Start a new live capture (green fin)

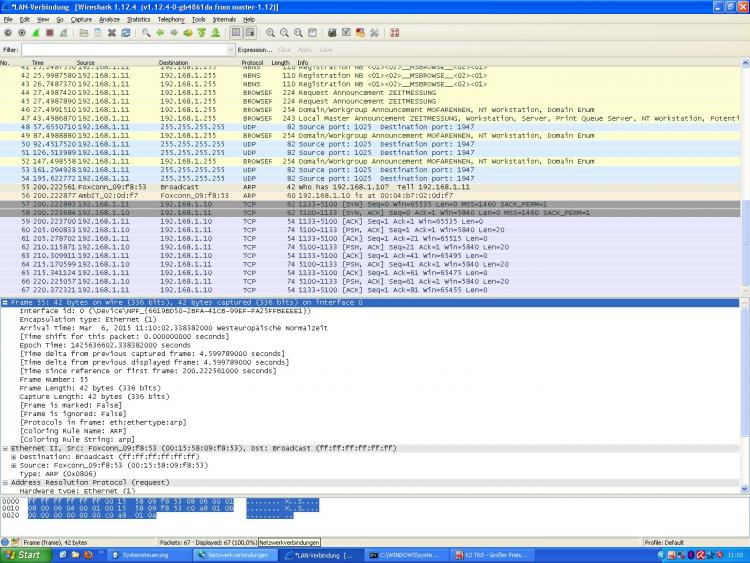[35, 33]
